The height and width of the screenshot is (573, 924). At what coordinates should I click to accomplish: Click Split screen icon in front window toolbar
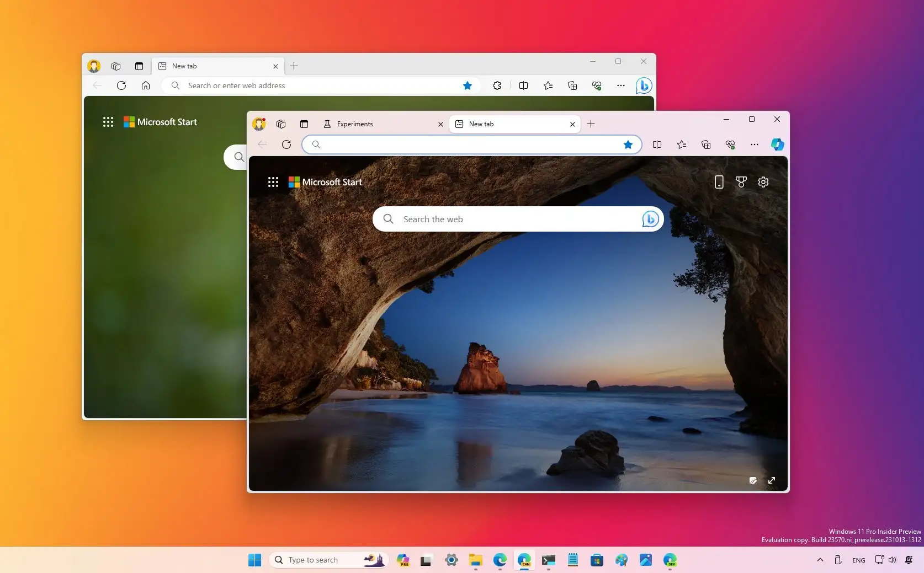657,144
